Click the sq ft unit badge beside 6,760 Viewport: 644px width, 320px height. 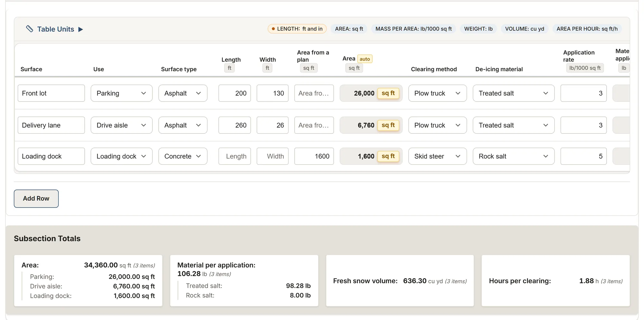point(388,125)
